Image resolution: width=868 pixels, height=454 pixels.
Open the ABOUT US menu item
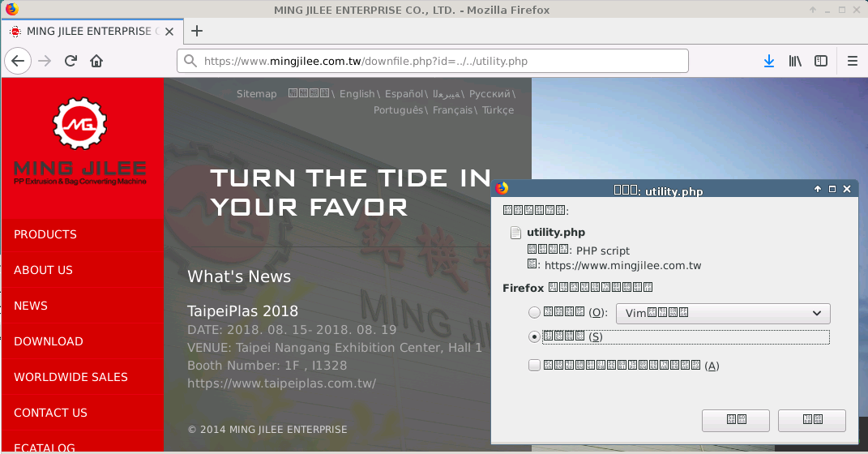coord(43,270)
